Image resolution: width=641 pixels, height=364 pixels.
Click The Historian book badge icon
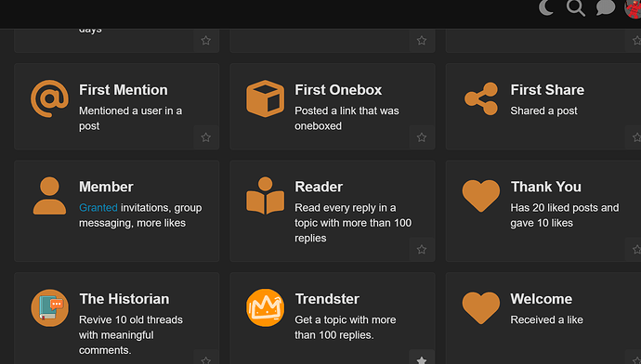coord(49,307)
